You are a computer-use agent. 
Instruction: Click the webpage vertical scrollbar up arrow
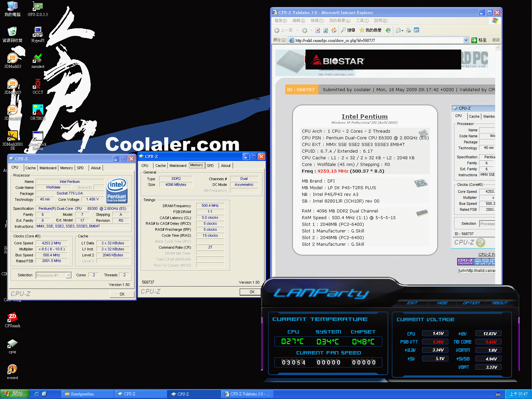498,48
